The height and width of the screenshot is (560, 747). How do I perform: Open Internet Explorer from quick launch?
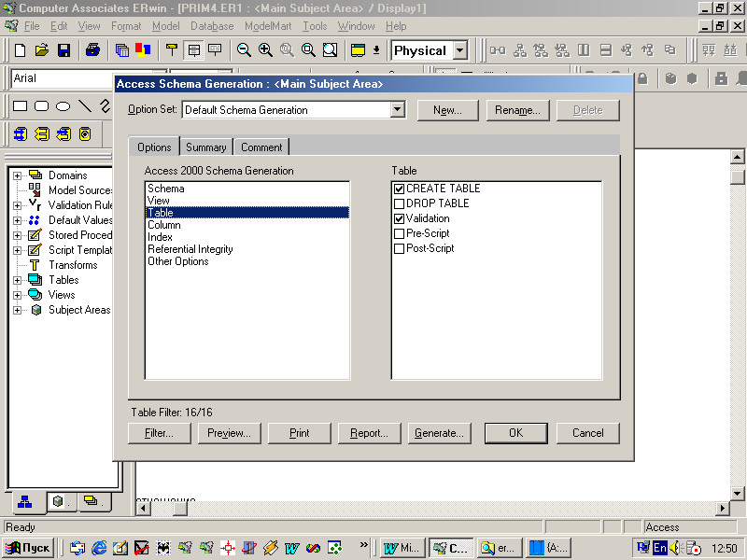tap(99, 548)
